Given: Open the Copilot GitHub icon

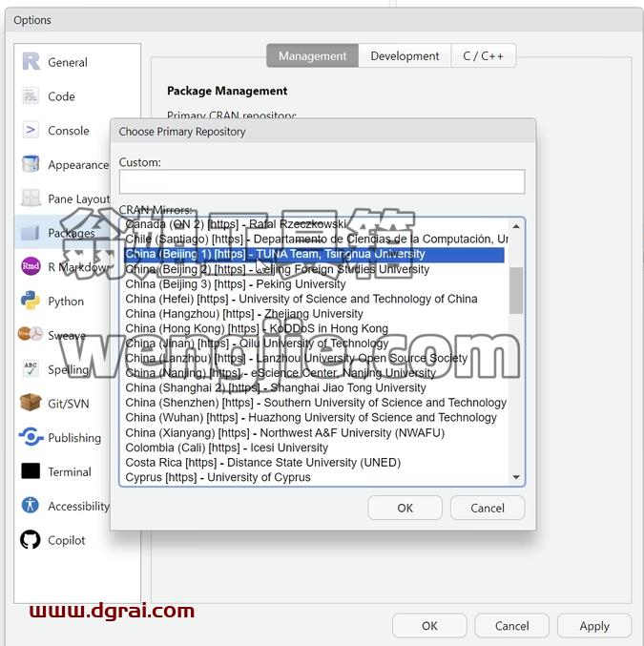Looking at the screenshot, I should (x=31, y=539).
